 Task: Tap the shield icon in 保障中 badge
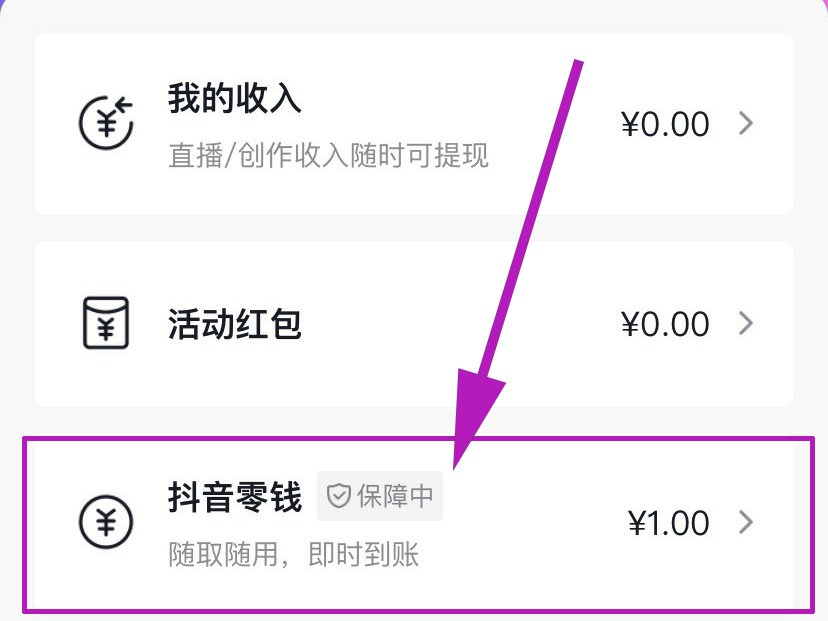340,496
